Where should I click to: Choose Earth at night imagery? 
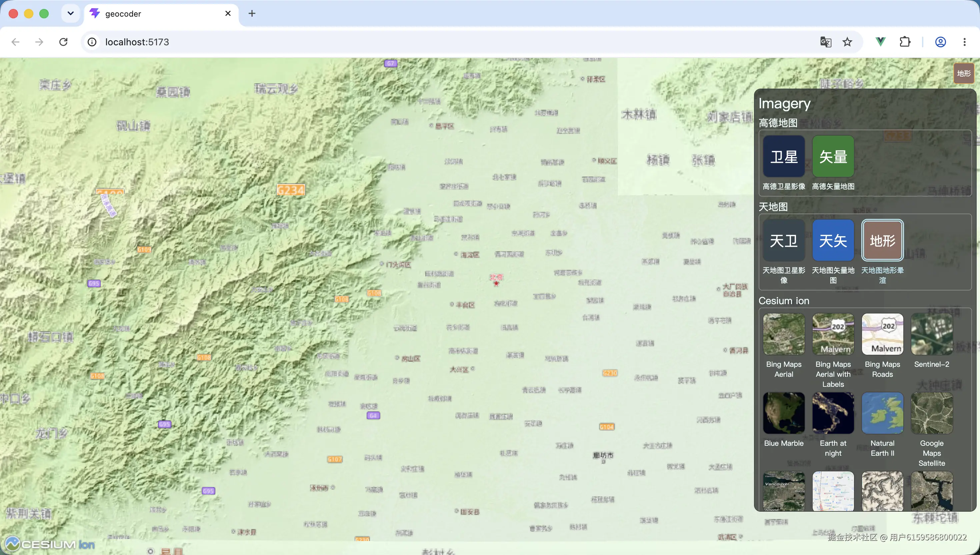pos(833,425)
